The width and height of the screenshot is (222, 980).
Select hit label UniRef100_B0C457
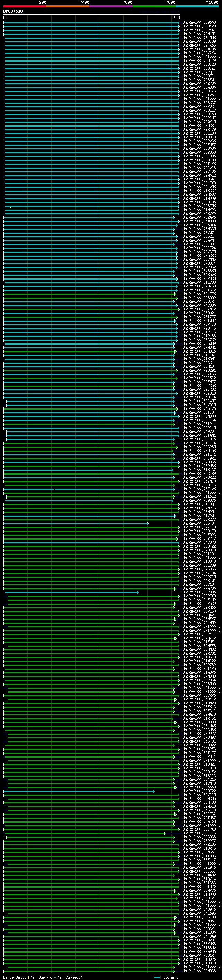pos(199,401)
